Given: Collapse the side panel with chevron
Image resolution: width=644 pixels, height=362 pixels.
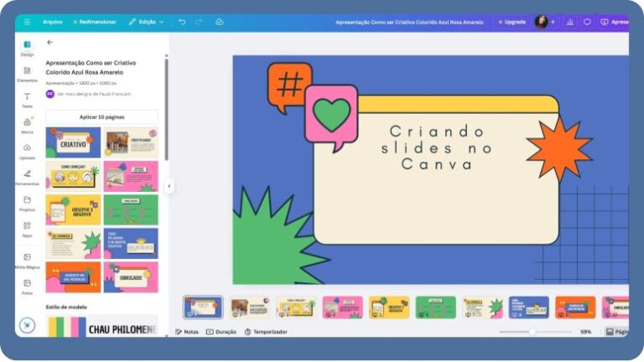Looking at the screenshot, I should pyautogui.click(x=169, y=186).
